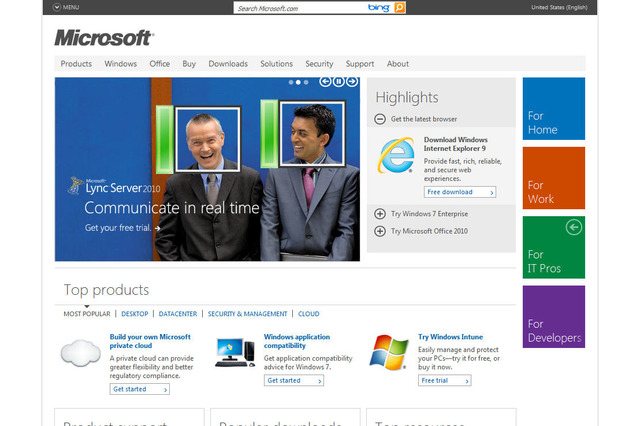Open the purple For Developers tile

[554, 317]
